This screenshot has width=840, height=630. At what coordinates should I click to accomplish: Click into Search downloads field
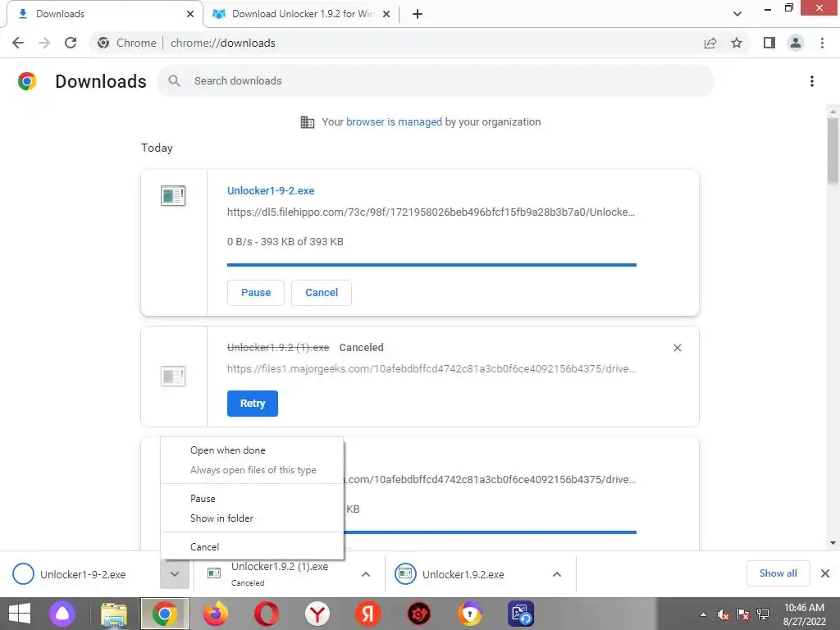436,81
